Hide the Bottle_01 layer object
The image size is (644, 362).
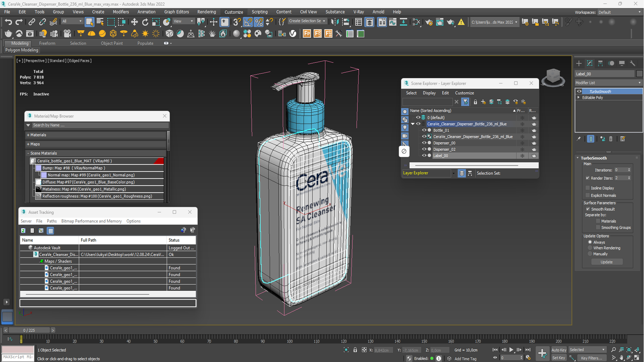[424, 130]
